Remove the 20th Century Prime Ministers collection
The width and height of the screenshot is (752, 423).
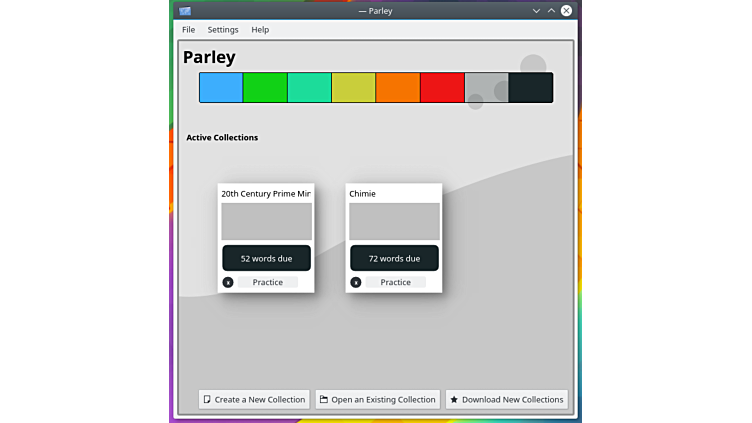click(228, 283)
